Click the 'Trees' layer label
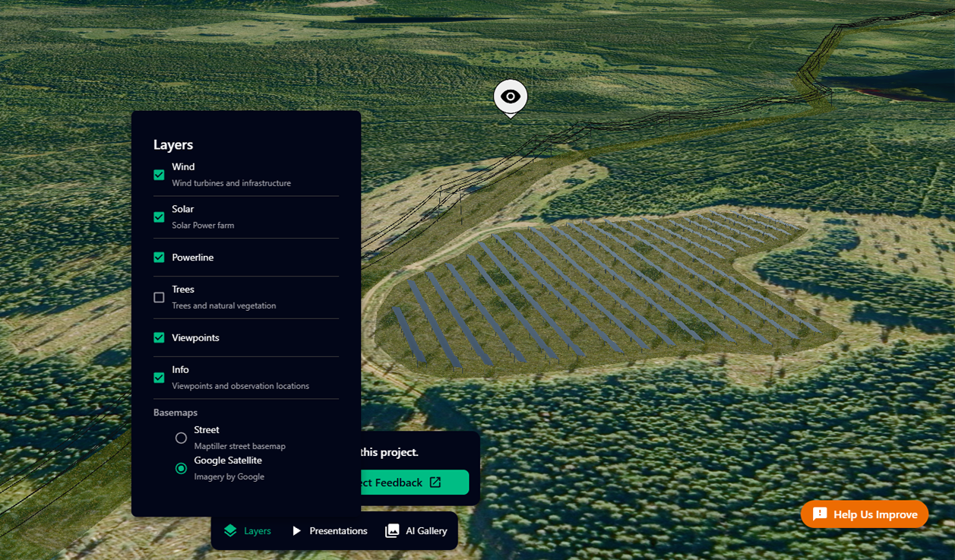Image resolution: width=955 pixels, height=560 pixels. click(183, 289)
